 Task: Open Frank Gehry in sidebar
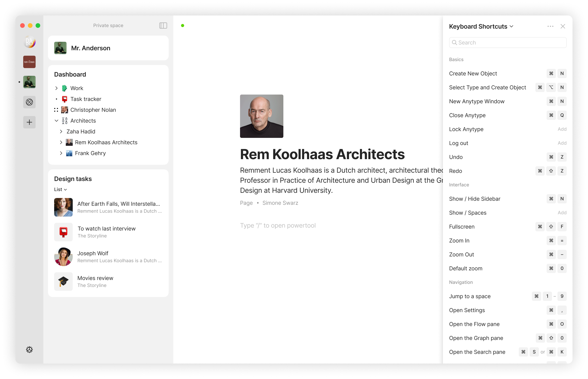tap(90, 153)
